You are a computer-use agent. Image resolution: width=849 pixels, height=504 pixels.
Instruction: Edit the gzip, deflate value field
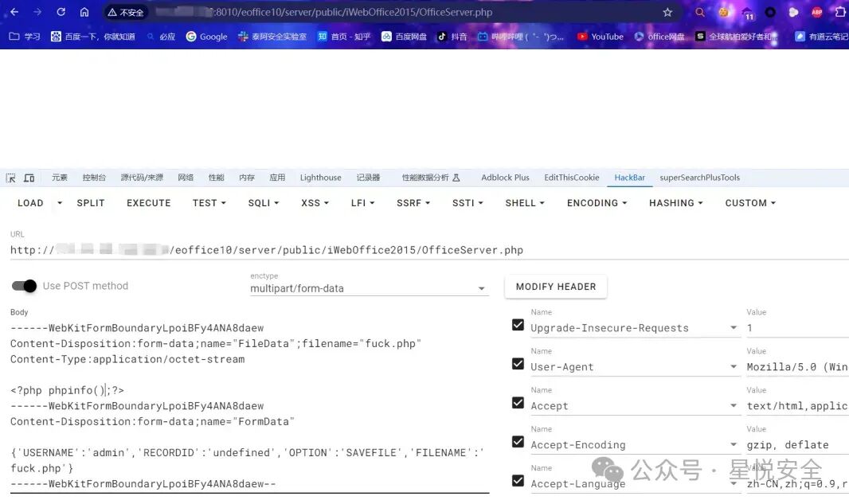797,444
